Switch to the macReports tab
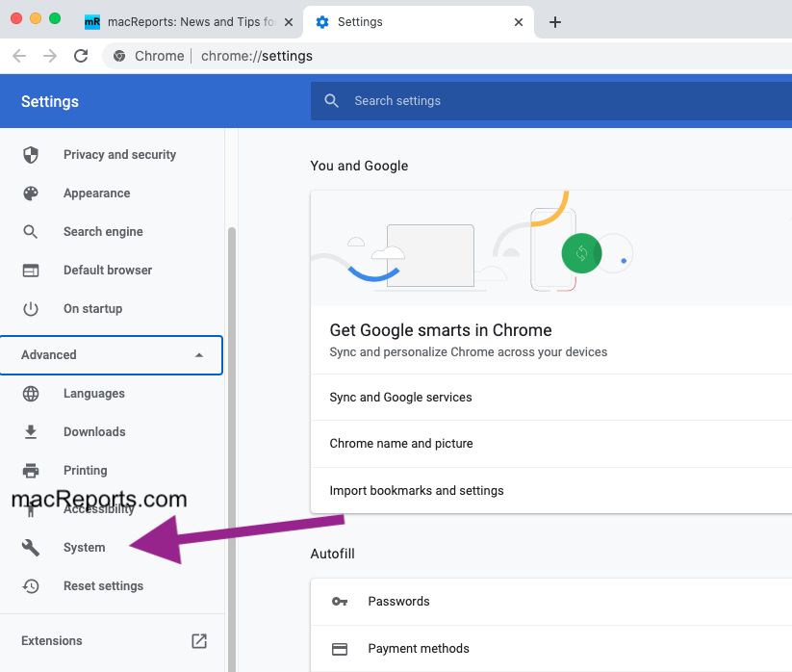The height and width of the screenshot is (672, 792). [x=189, y=22]
